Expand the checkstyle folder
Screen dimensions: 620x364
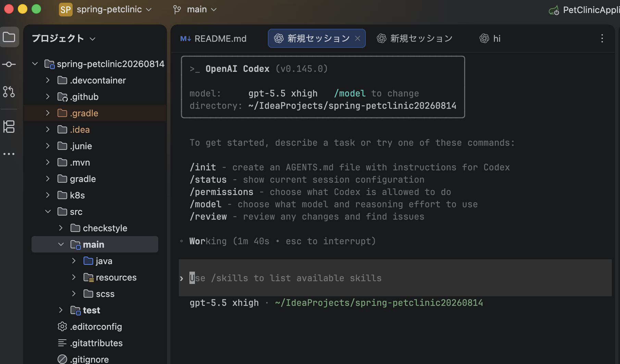point(61,228)
